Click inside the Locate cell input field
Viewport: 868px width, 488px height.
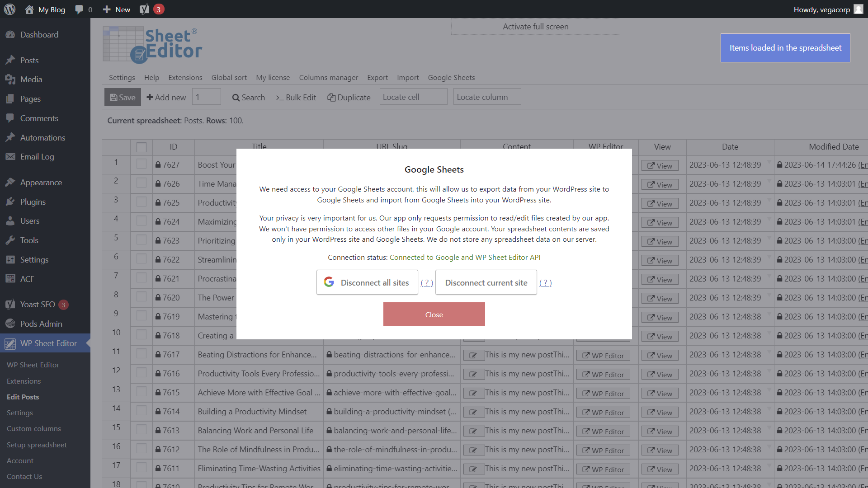pos(413,97)
